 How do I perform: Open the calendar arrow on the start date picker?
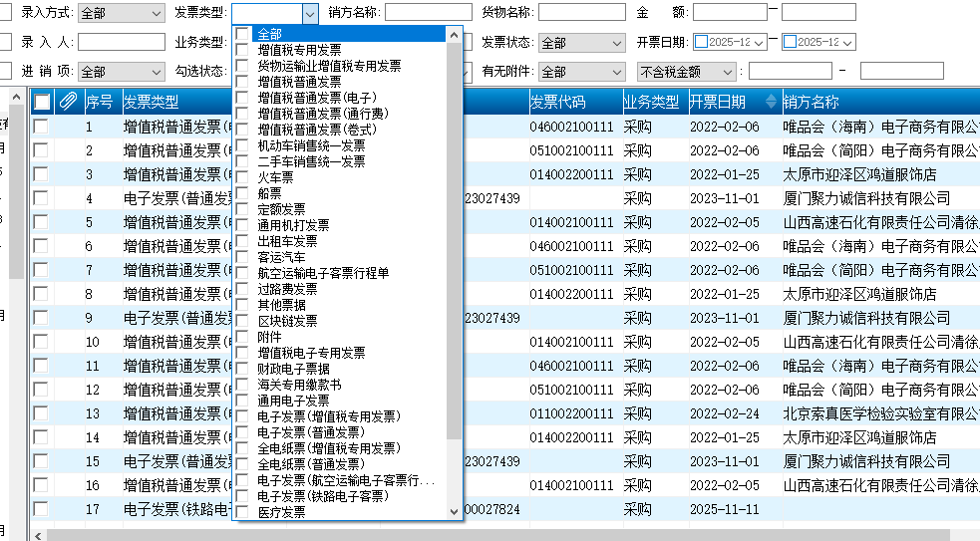click(760, 43)
